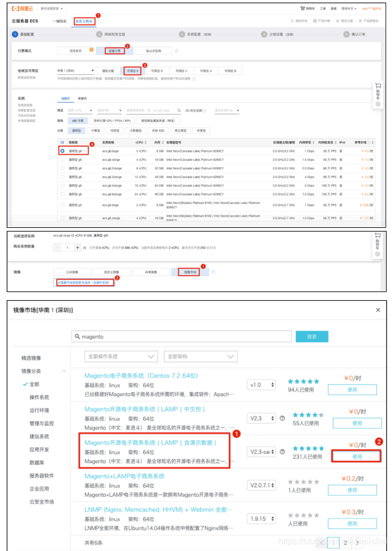Click the version help icon for V2.3-sample row
392x551 pixels.
tap(282, 451)
